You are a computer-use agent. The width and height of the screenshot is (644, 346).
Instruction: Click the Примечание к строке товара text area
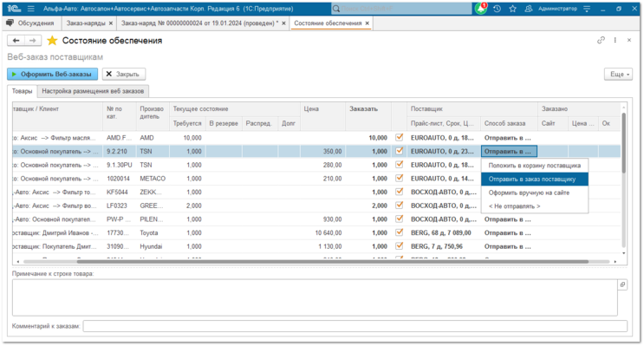click(315, 297)
